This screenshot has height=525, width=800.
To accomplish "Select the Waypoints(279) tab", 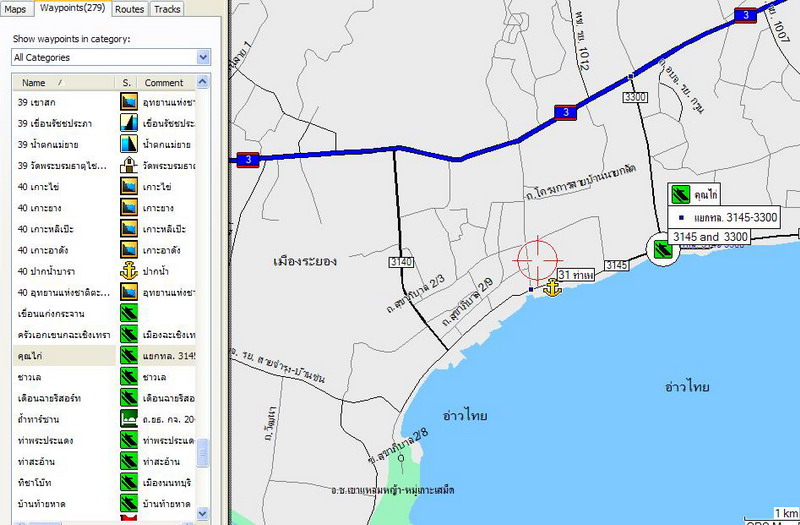I will point(72,8).
